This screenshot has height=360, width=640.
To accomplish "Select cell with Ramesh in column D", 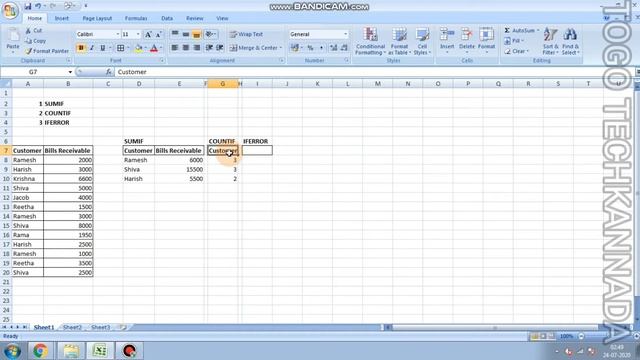I will tap(138, 160).
